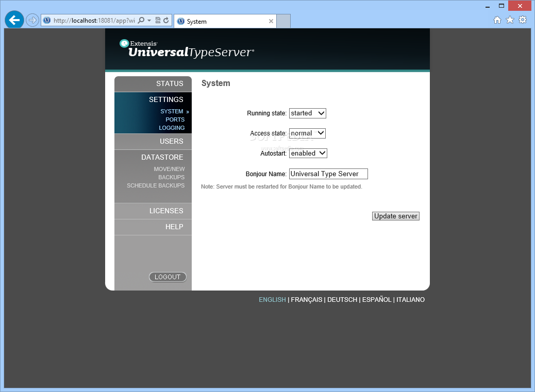Open the DATASTORE section
Image resolution: width=535 pixels, height=392 pixels.
(x=162, y=157)
